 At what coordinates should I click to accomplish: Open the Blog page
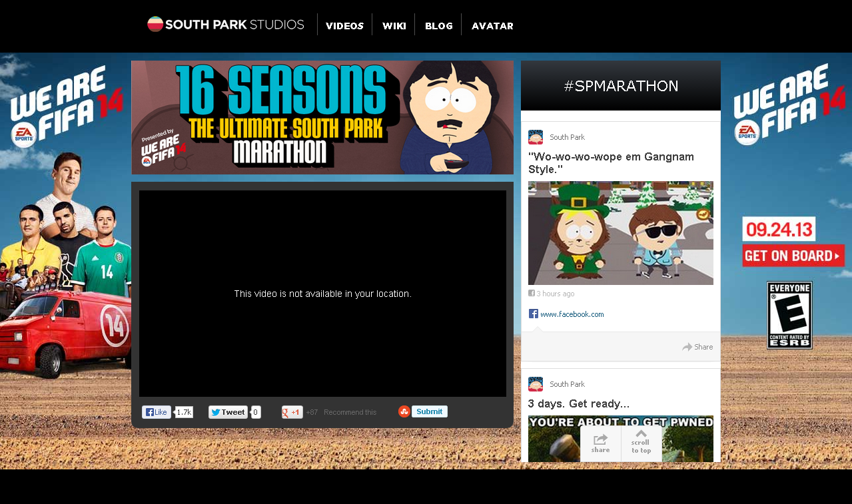point(438,26)
